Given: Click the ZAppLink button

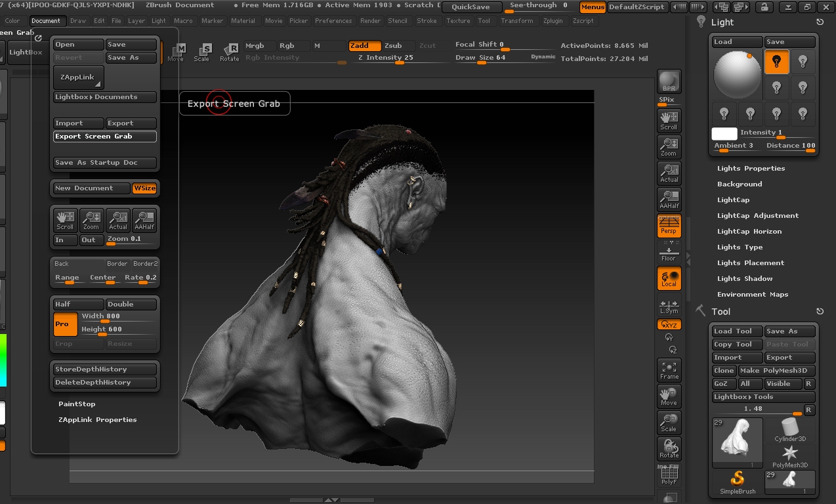Looking at the screenshot, I should 78,77.
